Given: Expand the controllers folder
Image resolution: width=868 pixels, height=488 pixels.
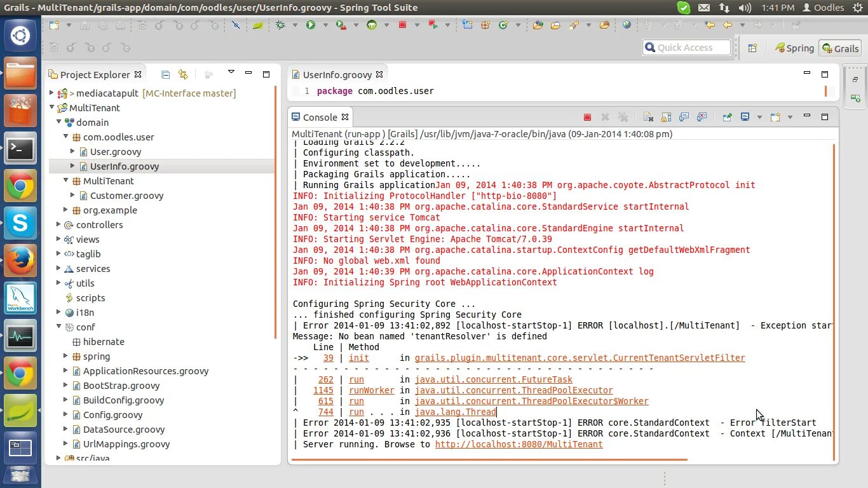Looking at the screenshot, I should 58,224.
